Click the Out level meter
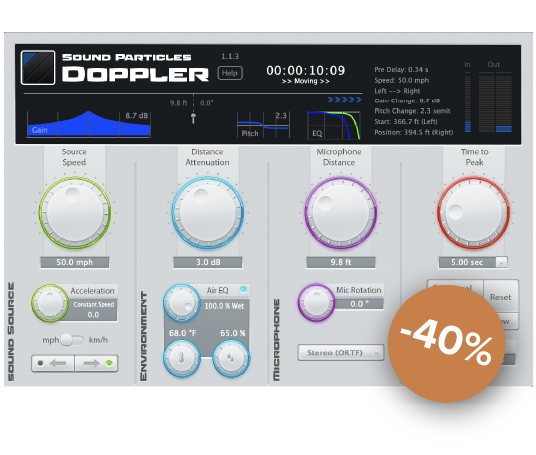536x455 pixels. [x=495, y=102]
